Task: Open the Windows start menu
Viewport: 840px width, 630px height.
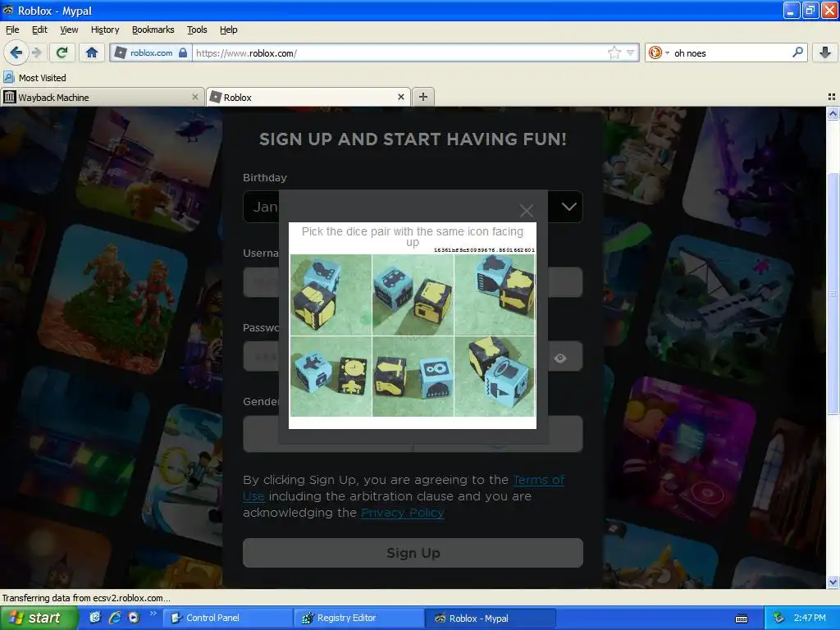Action: pos(38,618)
